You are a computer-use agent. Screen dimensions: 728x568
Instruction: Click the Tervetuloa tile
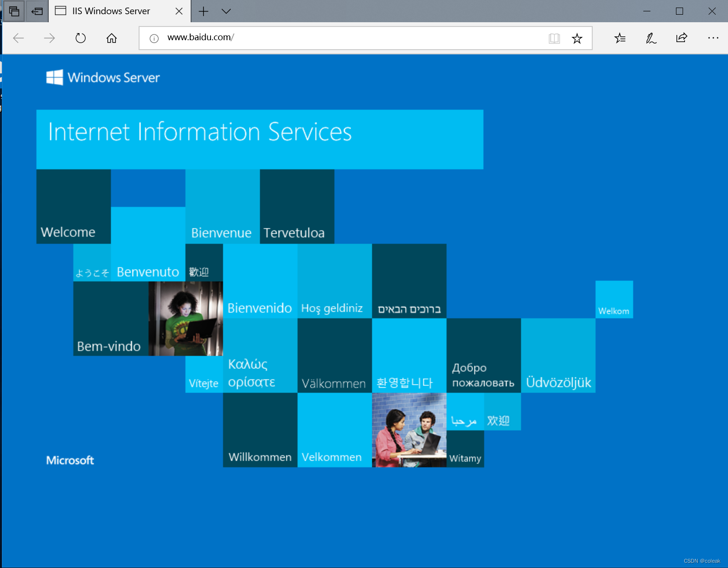point(297,207)
